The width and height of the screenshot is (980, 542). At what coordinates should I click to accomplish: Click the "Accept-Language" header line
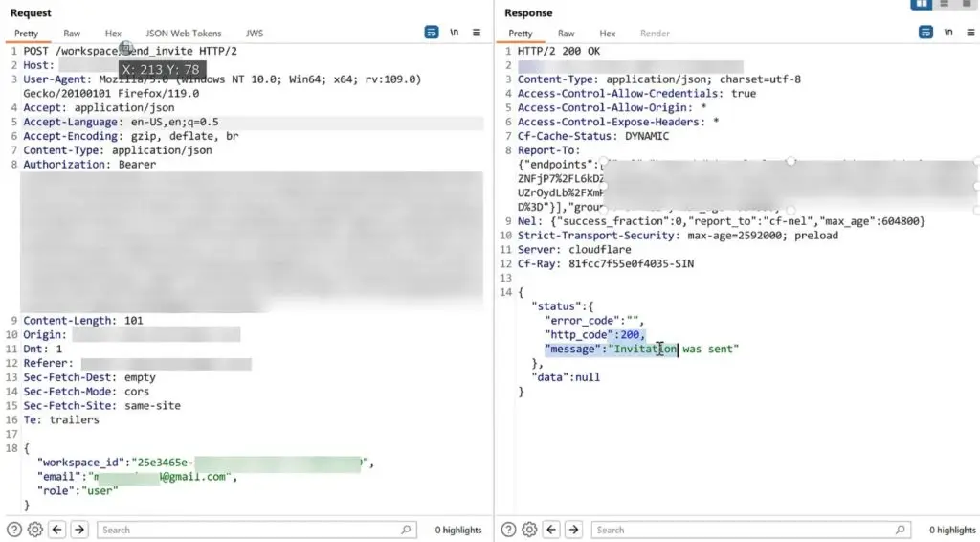click(x=122, y=122)
